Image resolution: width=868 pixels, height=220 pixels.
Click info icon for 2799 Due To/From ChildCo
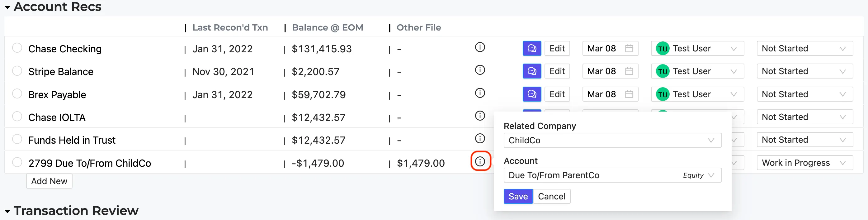point(480,161)
